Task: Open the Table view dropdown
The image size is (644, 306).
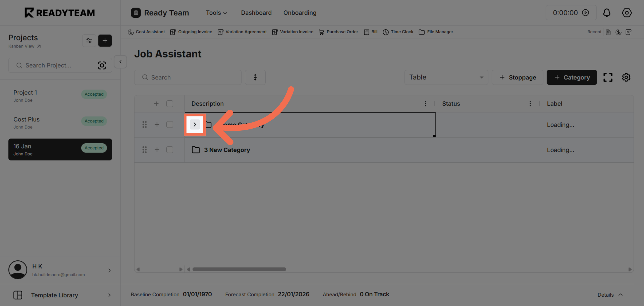Action: tap(446, 77)
